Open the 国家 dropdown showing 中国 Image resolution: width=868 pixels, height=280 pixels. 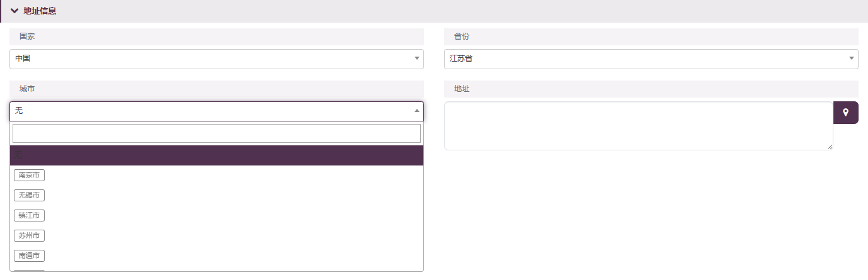point(216,59)
